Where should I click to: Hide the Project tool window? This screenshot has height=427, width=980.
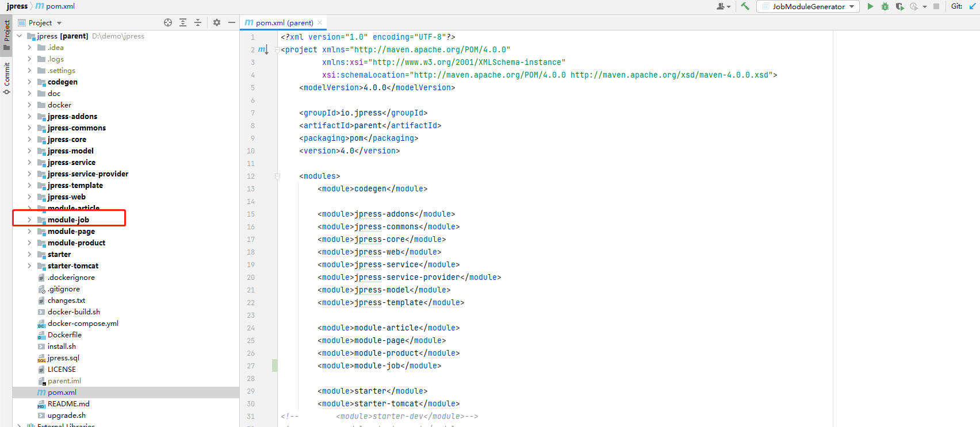pos(232,22)
